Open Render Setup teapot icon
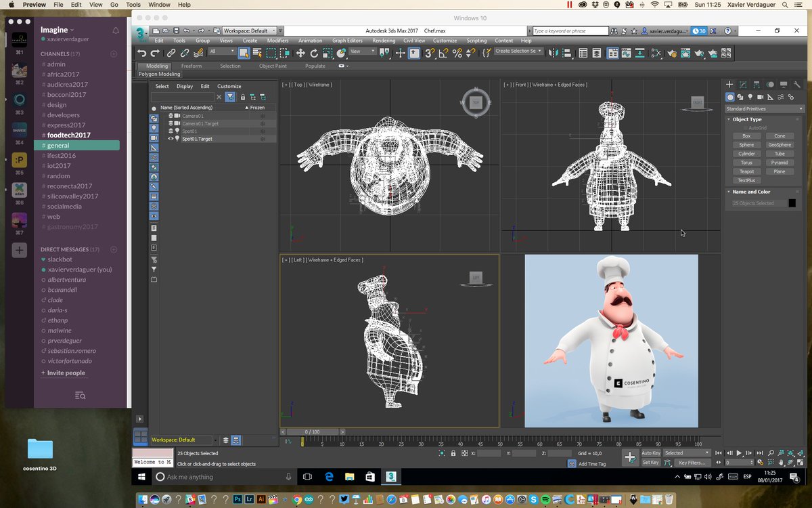 click(672, 53)
